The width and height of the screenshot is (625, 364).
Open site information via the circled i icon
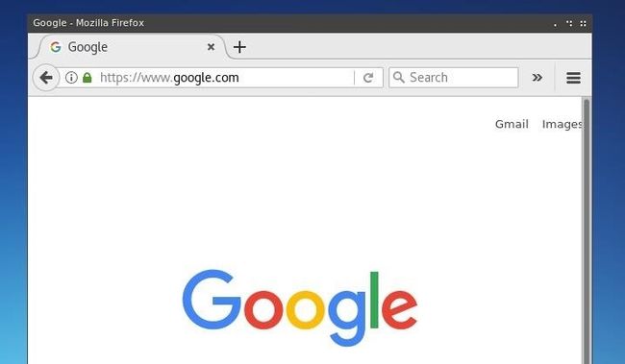pyautogui.click(x=71, y=77)
